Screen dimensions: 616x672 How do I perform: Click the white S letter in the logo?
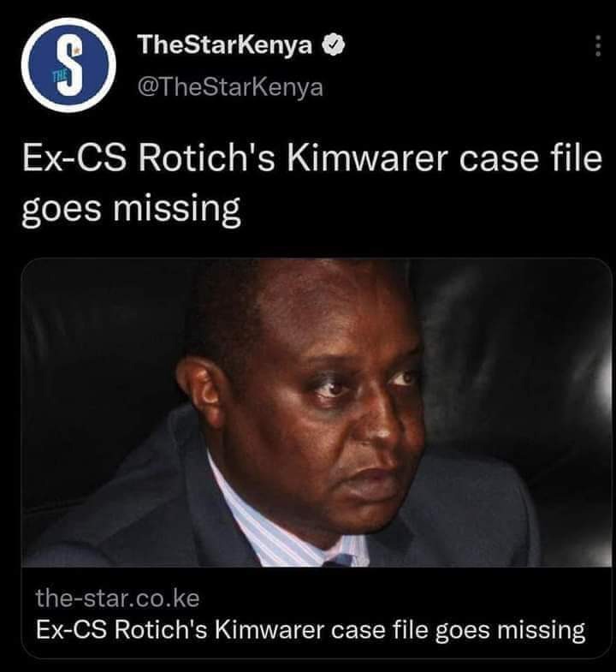coord(70,65)
